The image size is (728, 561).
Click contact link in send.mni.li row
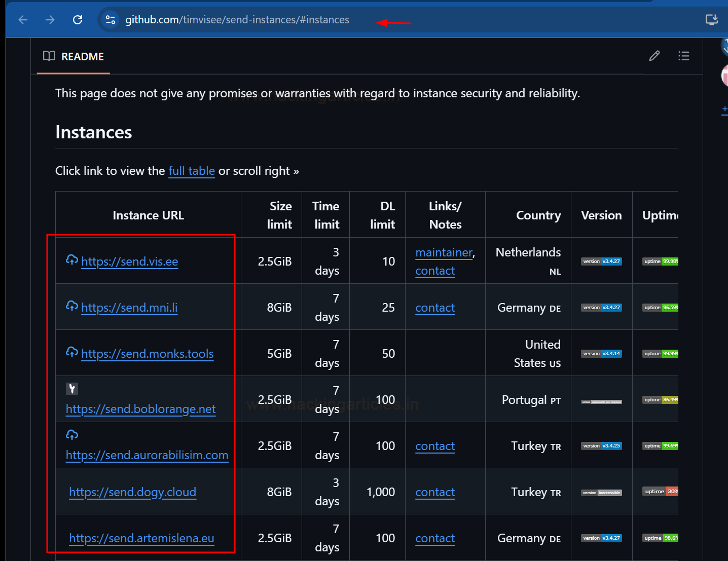(x=435, y=308)
